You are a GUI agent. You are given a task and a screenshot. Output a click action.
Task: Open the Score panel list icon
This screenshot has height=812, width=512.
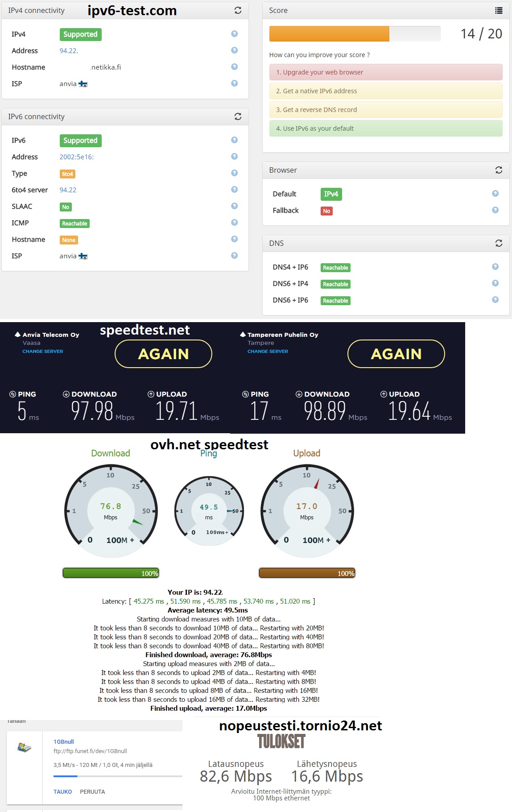[499, 11]
